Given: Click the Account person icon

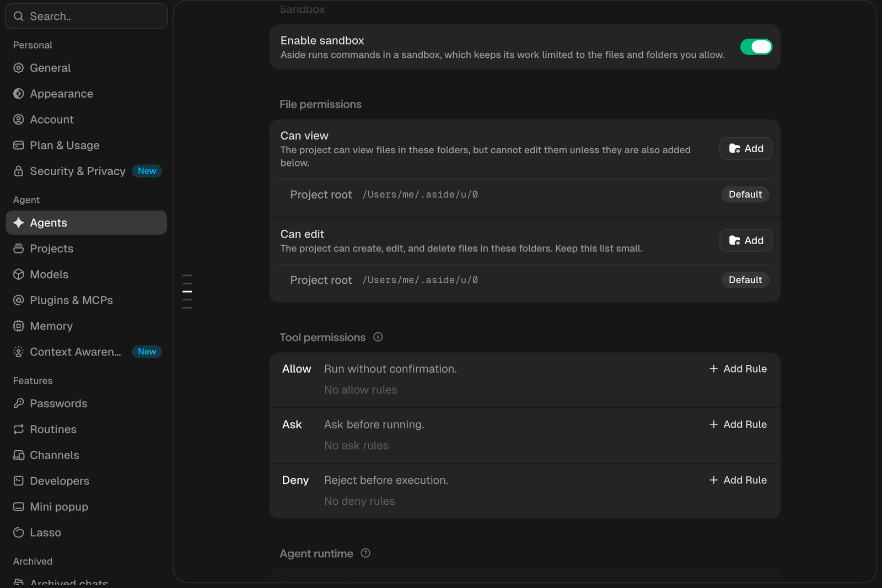Looking at the screenshot, I should 19,120.
